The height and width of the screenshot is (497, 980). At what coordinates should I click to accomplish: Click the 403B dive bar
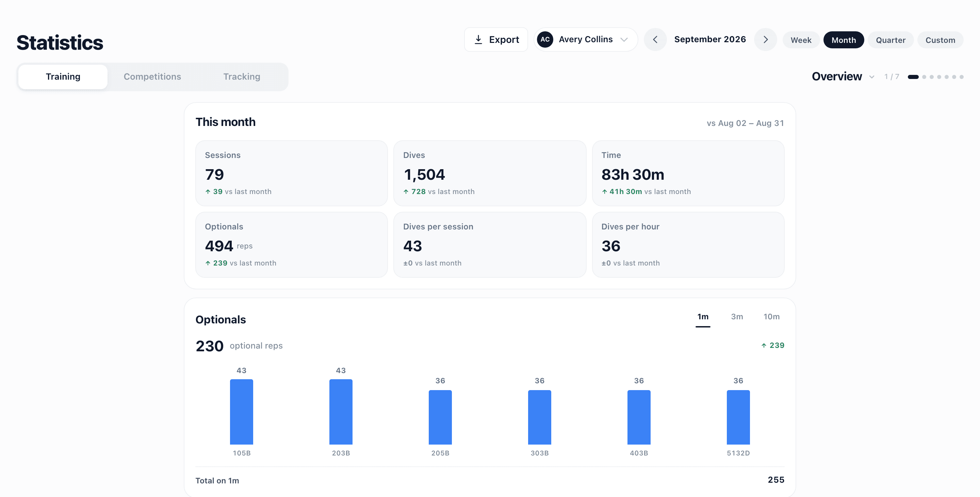point(639,417)
